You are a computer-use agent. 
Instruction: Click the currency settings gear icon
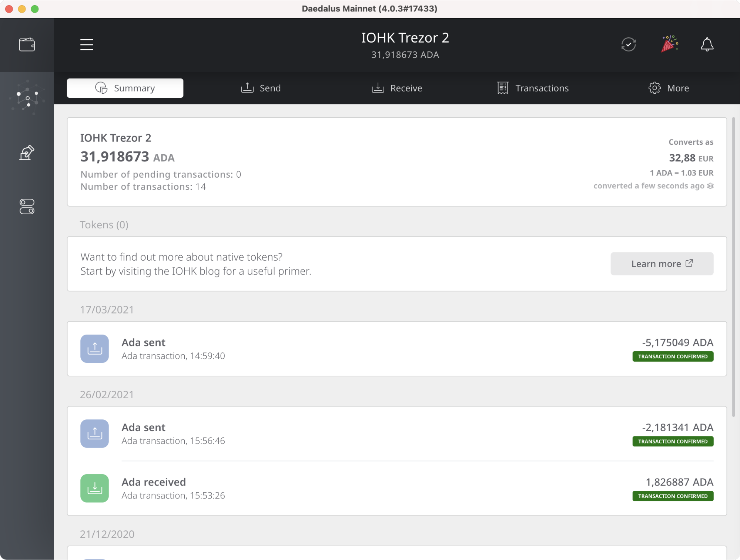click(x=710, y=186)
